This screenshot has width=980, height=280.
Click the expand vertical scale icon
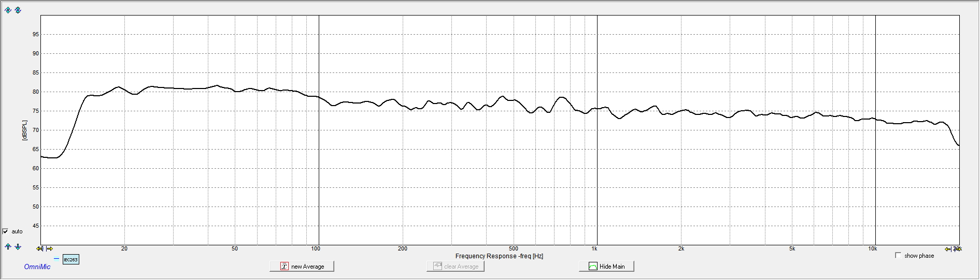8,10
